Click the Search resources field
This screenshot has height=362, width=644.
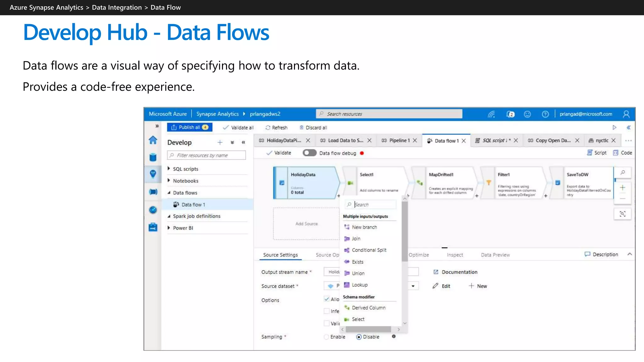click(x=389, y=114)
